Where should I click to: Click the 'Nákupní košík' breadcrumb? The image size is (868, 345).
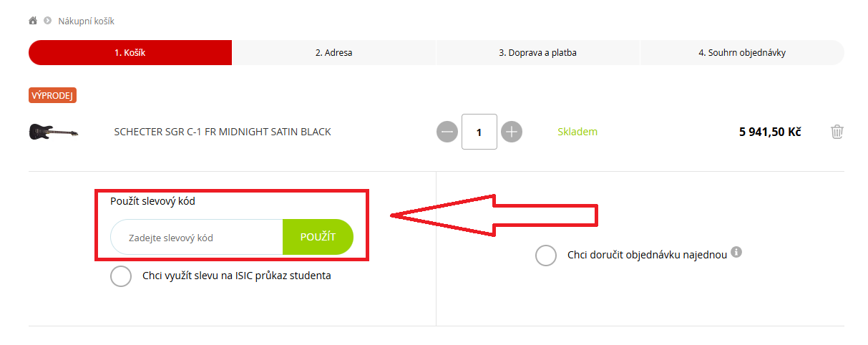coord(86,21)
